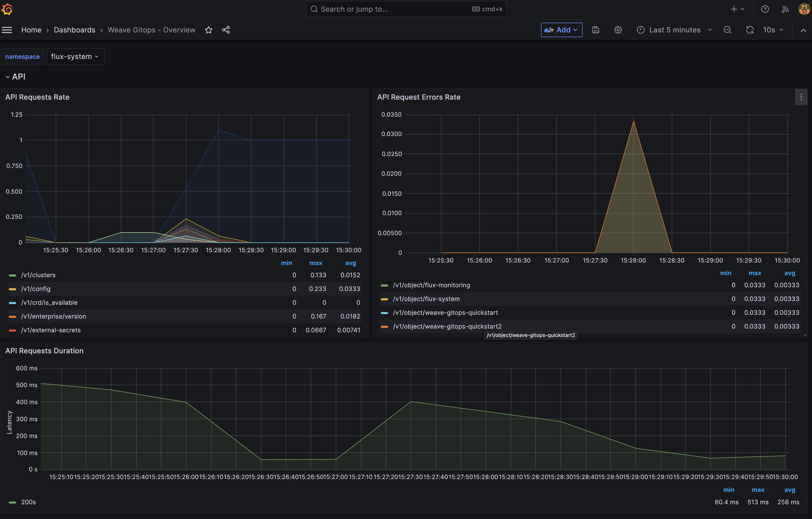Click Weave Gitops - Overview breadcrumb
The width and height of the screenshot is (812, 519).
(x=151, y=30)
